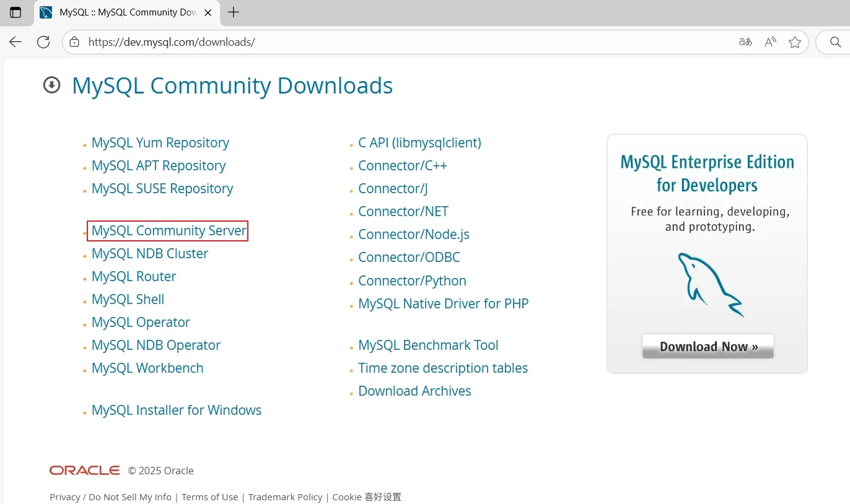
Task: Open Time zone description tables link
Action: [x=443, y=368]
